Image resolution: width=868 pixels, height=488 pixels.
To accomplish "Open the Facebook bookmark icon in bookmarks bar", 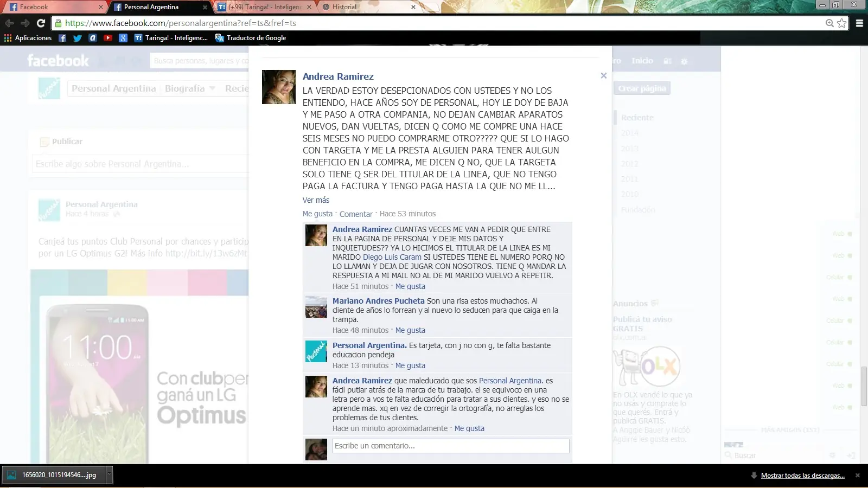I will tap(62, 38).
